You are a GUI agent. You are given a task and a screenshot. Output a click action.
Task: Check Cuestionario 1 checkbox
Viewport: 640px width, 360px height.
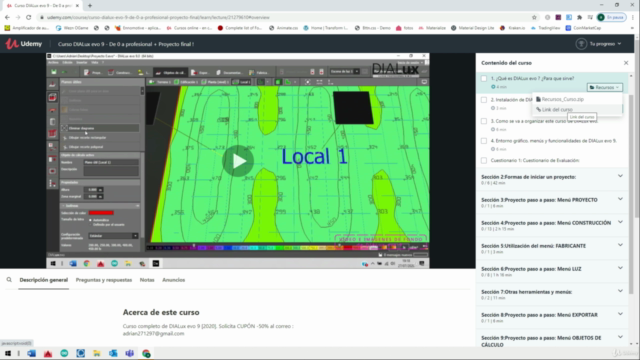[x=484, y=160]
